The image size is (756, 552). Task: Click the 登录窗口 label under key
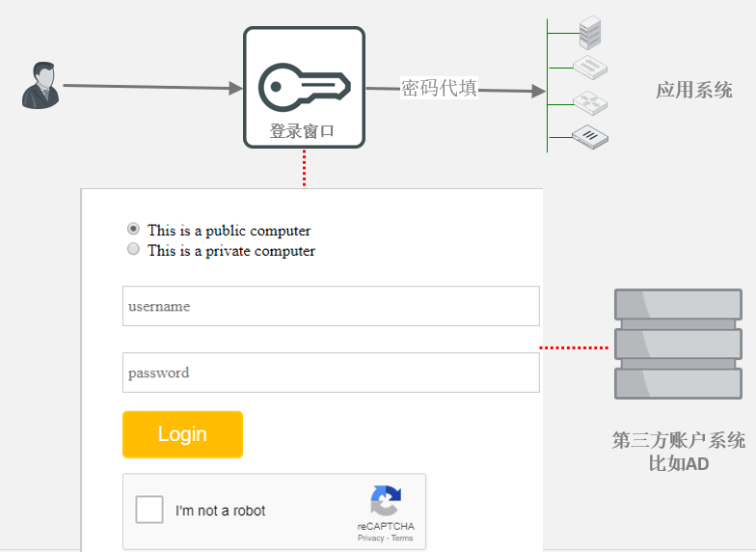(302, 131)
